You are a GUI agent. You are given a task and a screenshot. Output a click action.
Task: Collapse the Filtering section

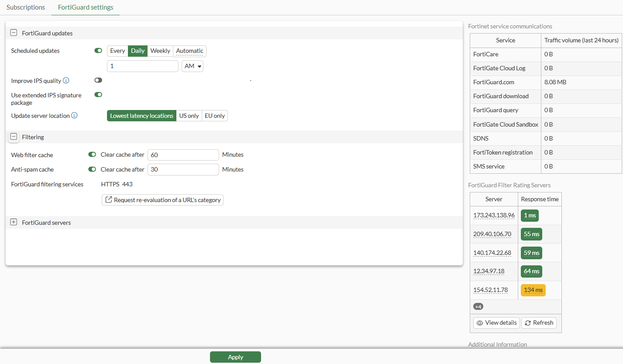pos(14,137)
